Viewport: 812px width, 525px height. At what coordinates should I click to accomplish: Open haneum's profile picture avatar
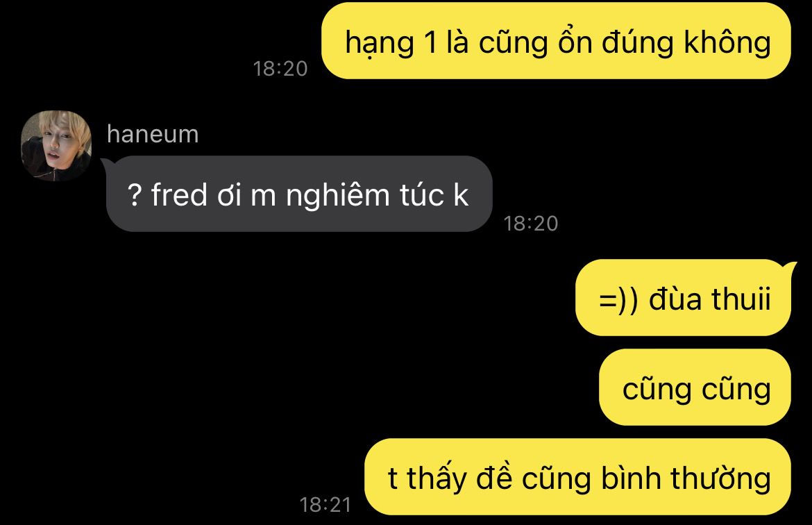coord(56,146)
